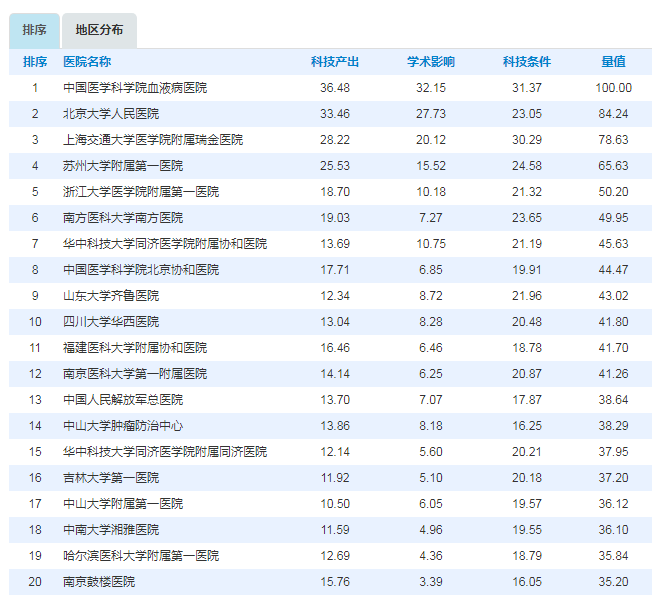Select the 38.29 量值 value

(x=613, y=426)
